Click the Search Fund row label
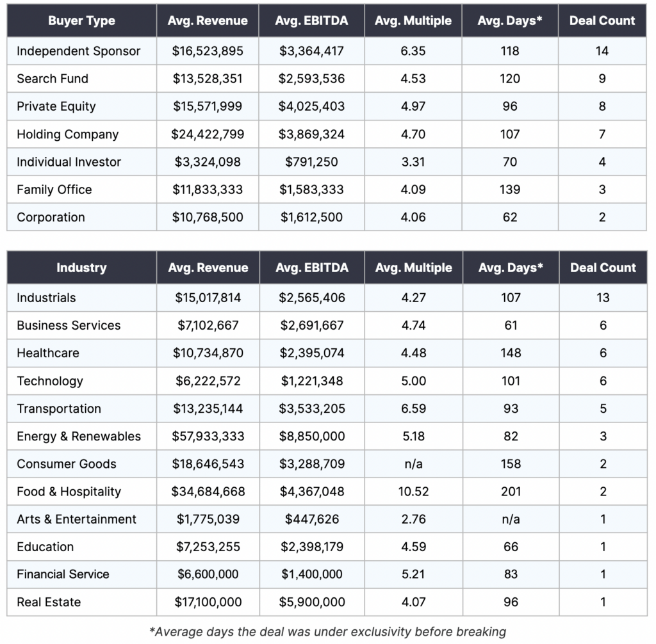Viewport: 656px width, 644px height. 53,79
